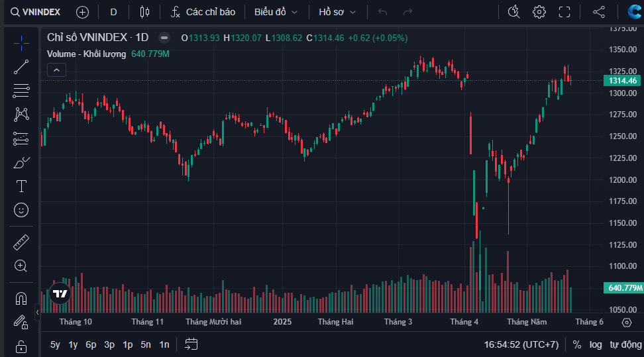Set range to 6p
This screenshot has width=644, height=357.
coord(91,344)
